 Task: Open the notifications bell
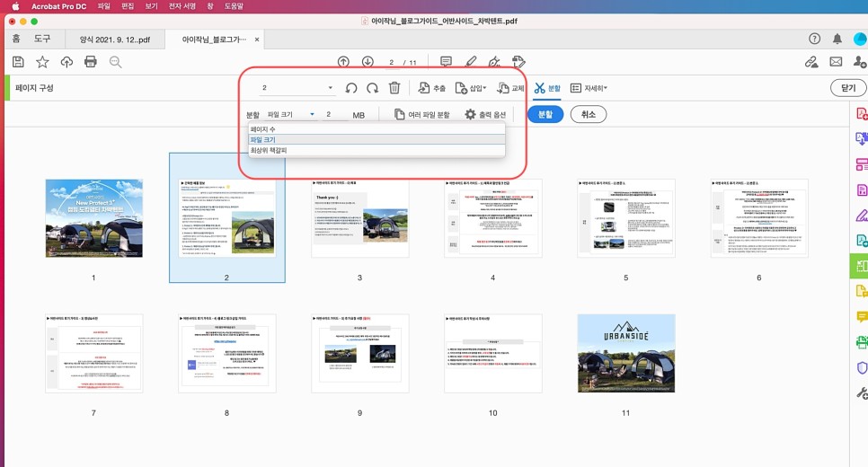click(x=837, y=39)
